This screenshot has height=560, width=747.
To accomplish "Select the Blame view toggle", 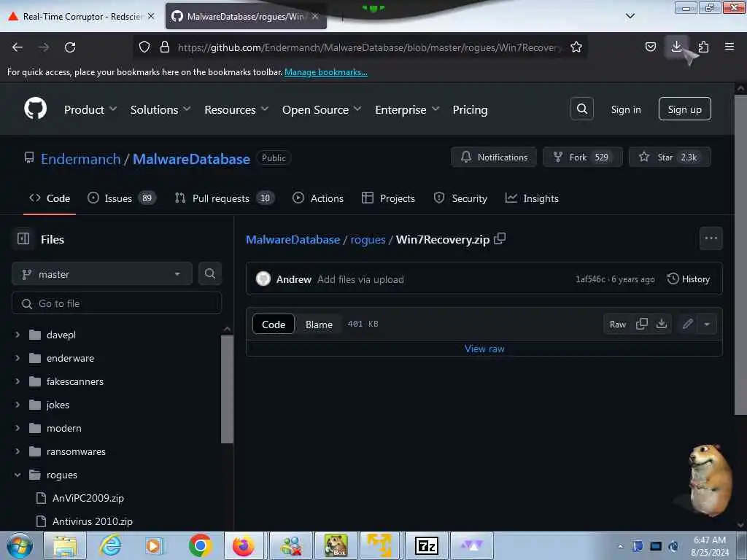I will [319, 324].
